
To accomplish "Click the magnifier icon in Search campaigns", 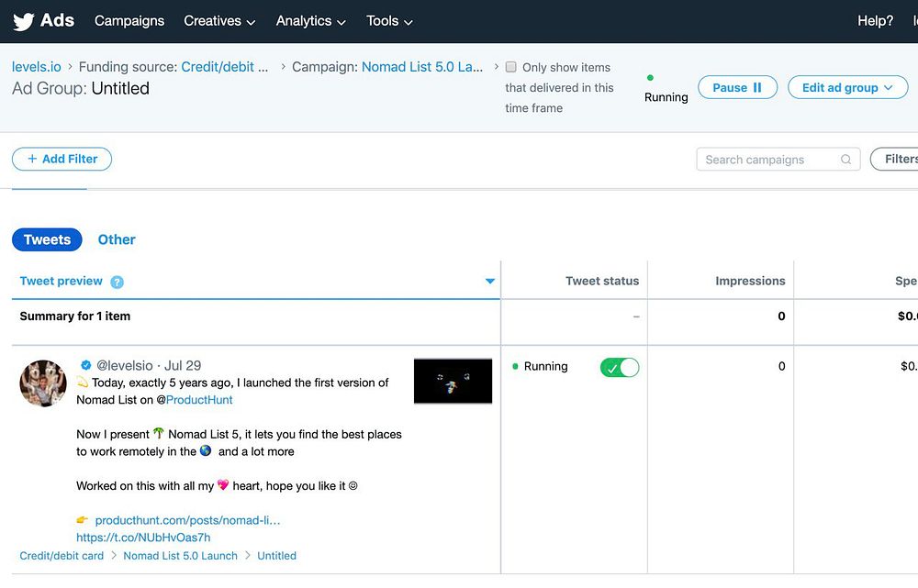I will [845, 159].
